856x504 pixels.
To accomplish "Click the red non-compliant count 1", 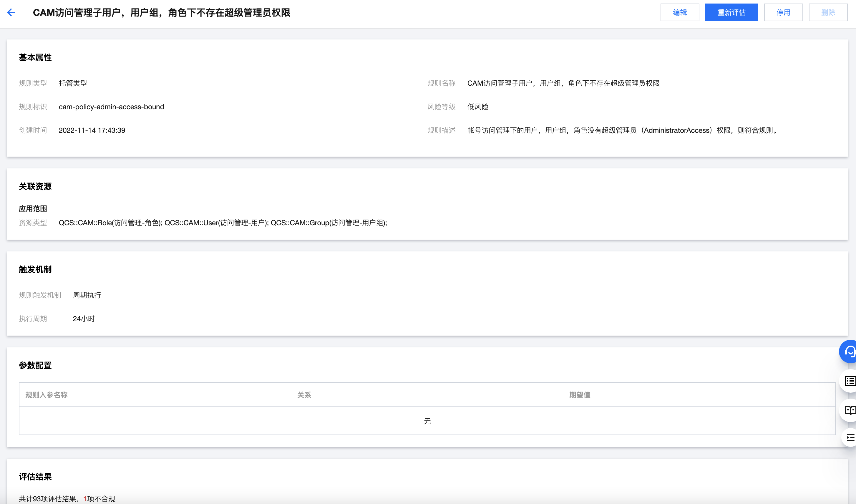I will (x=85, y=499).
